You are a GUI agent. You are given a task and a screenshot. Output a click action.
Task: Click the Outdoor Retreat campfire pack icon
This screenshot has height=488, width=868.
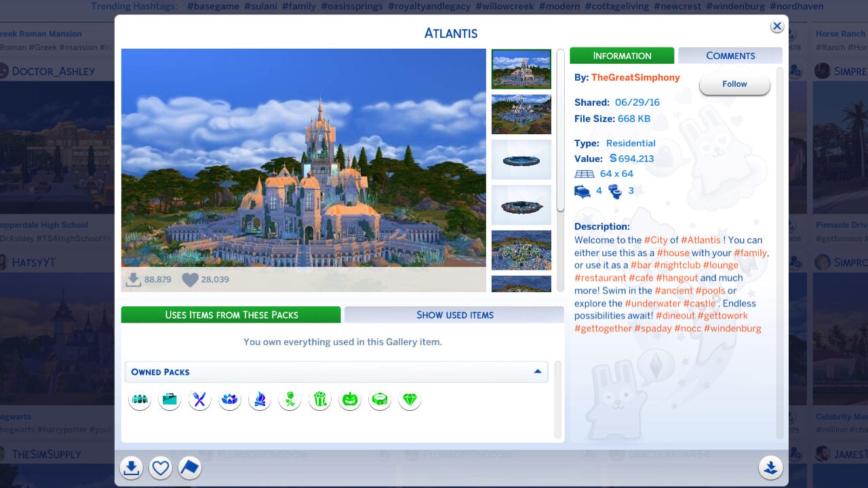click(x=260, y=400)
